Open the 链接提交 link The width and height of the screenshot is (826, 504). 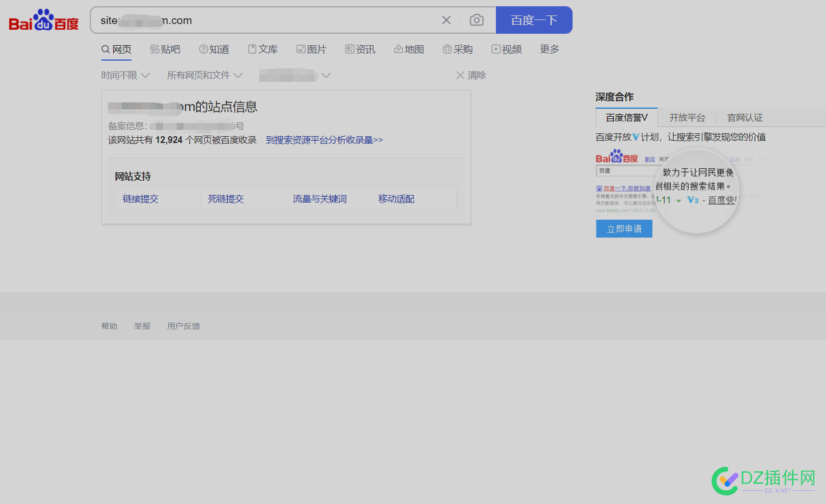pyautogui.click(x=140, y=199)
